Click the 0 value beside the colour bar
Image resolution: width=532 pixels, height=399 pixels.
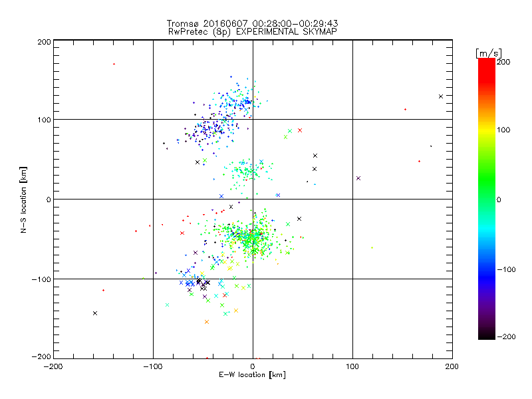click(499, 199)
